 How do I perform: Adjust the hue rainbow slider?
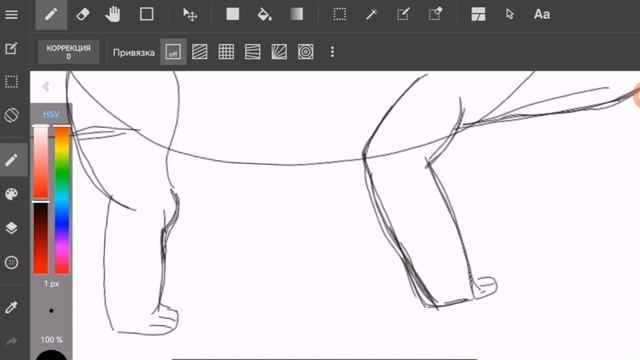coord(63,200)
